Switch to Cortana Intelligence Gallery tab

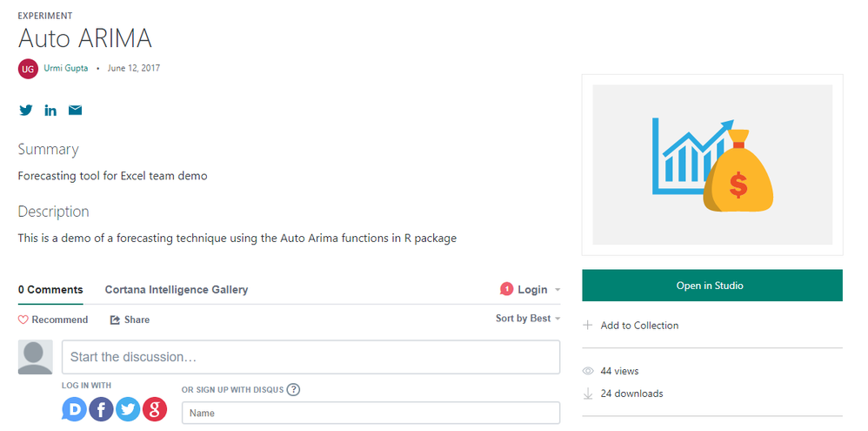[x=177, y=290]
